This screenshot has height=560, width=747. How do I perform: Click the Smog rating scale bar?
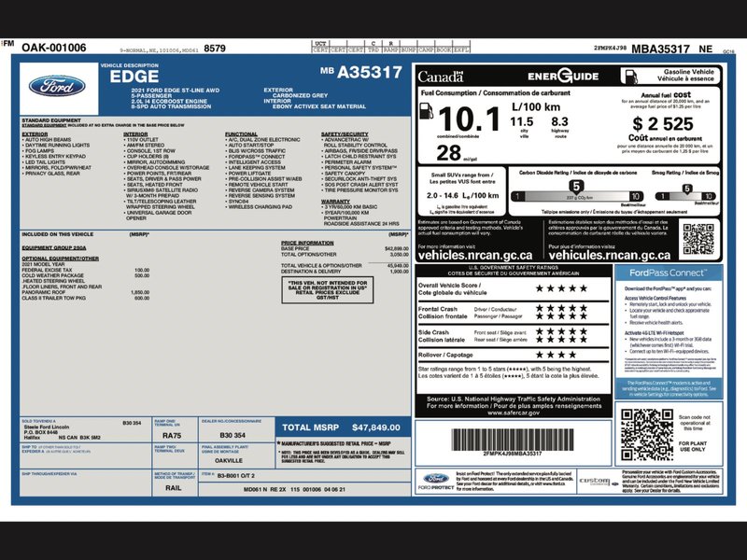pos(685,196)
